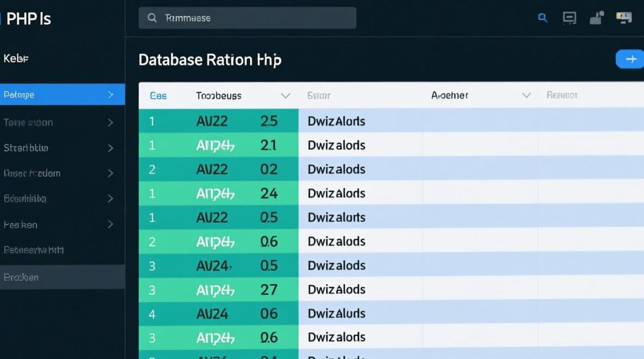Open the message box icon in header

pyautogui.click(x=569, y=18)
